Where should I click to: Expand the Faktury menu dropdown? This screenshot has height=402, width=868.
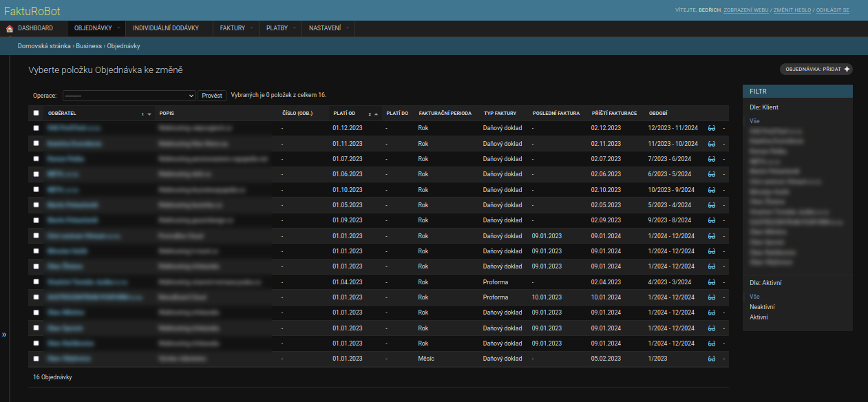pyautogui.click(x=237, y=28)
